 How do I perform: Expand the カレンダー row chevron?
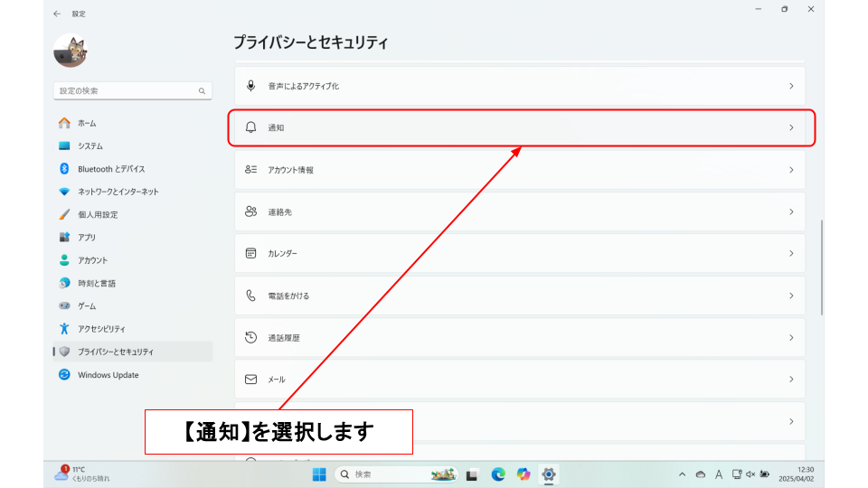pyautogui.click(x=791, y=254)
